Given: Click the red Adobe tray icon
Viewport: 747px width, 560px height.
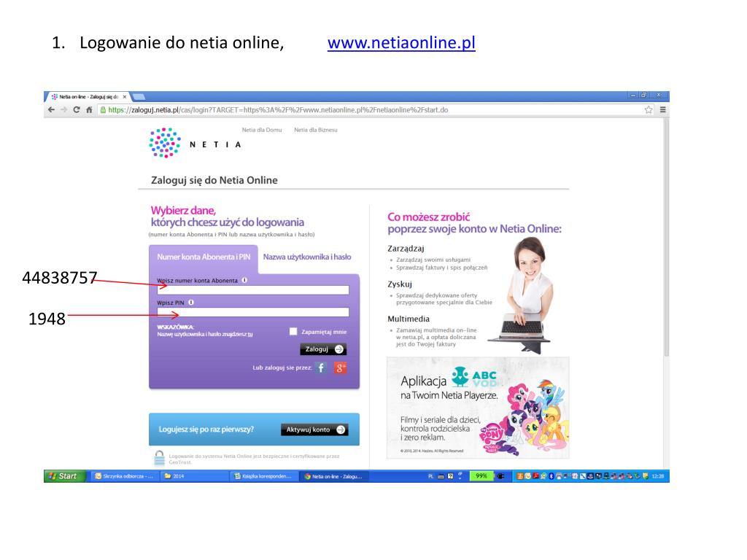Looking at the screenshot, I should click(535, 476).
